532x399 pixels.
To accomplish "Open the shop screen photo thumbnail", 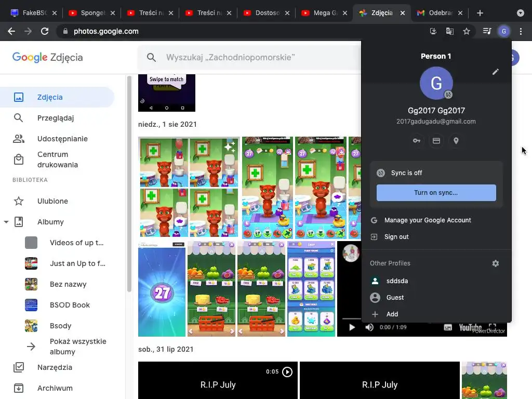I will point(311,289).
